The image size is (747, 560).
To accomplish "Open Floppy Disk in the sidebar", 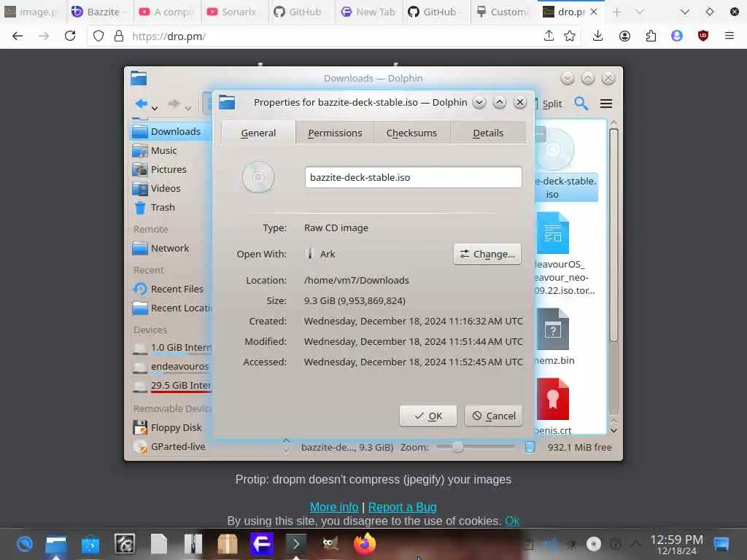I will pyautogui.click(x=171, y=427).
